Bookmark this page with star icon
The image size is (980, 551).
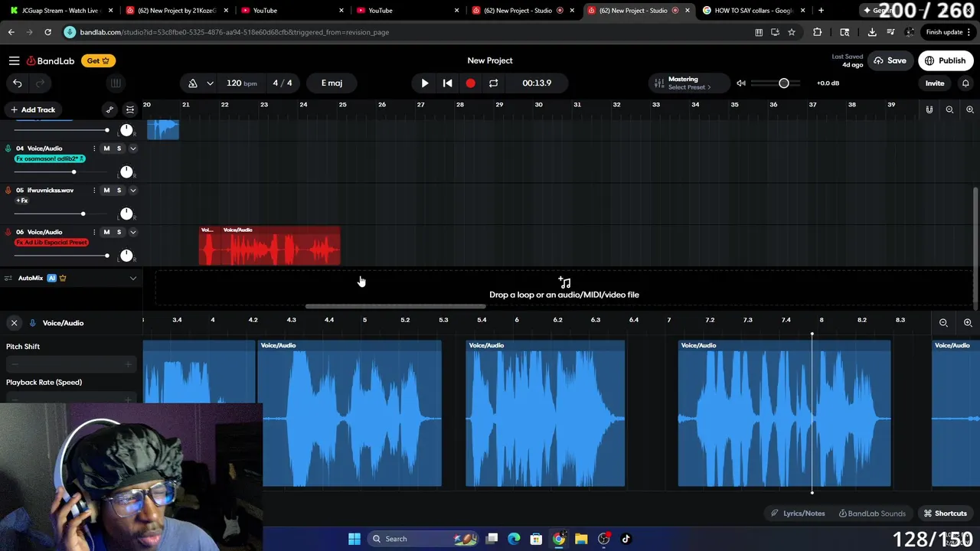[792, 32]
